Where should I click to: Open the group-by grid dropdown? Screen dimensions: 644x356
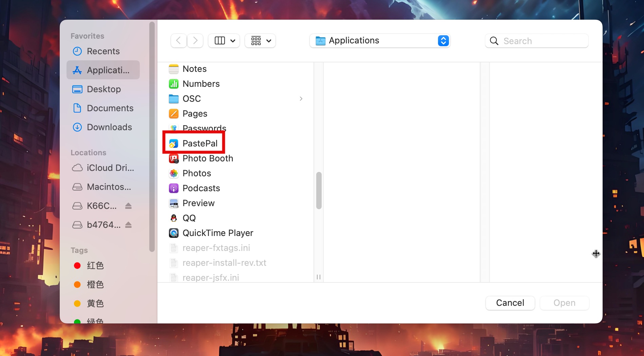point(260,41)
